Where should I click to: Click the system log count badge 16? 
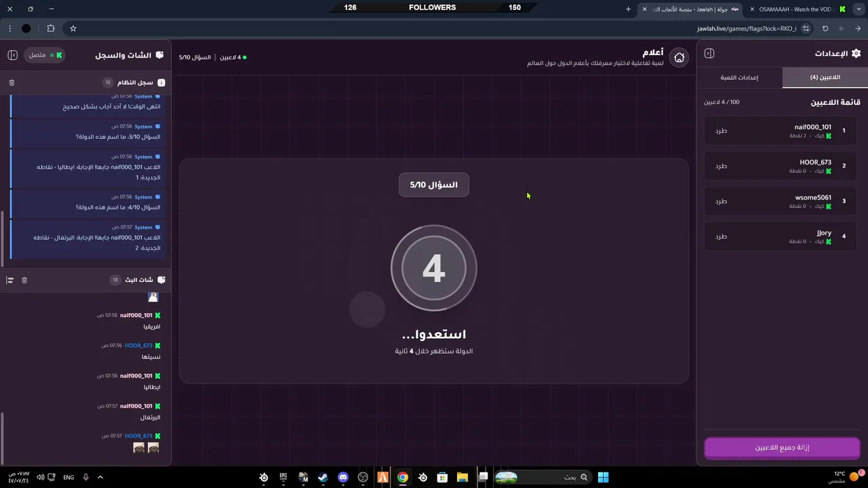coord(107,83)
